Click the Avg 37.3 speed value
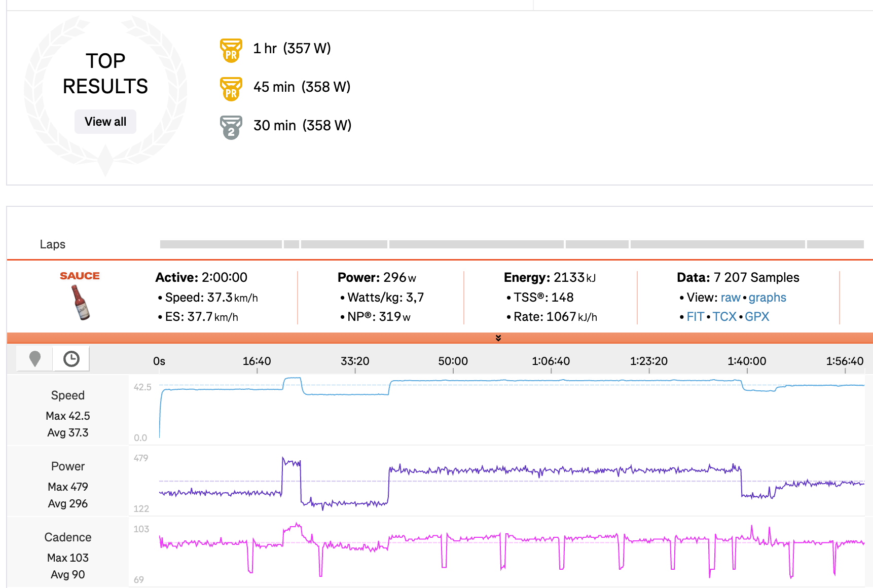The height and width of the screenshot is (588, 873). point(68,433)
